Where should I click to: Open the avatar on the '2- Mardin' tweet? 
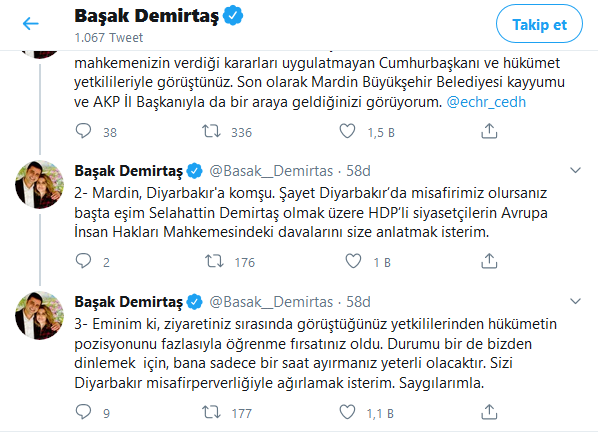pyautogui.click(x=39, y=185)
